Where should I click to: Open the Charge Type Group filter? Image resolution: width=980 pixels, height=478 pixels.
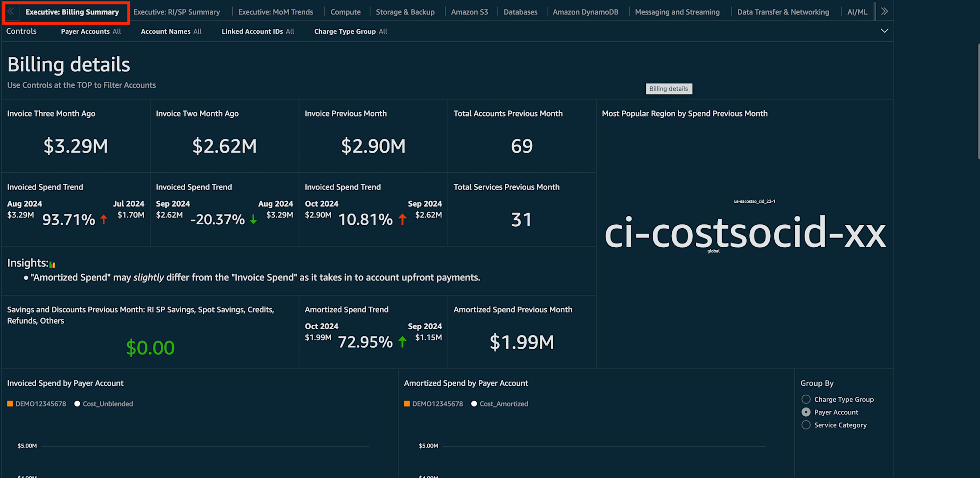(350, 31)
